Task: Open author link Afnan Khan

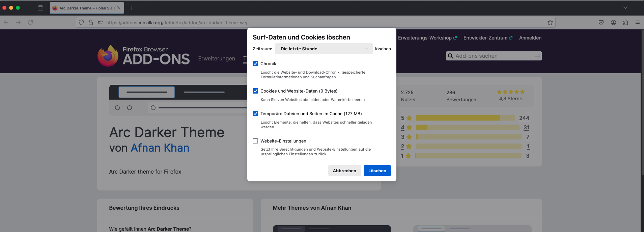Action: pos(160,148)
